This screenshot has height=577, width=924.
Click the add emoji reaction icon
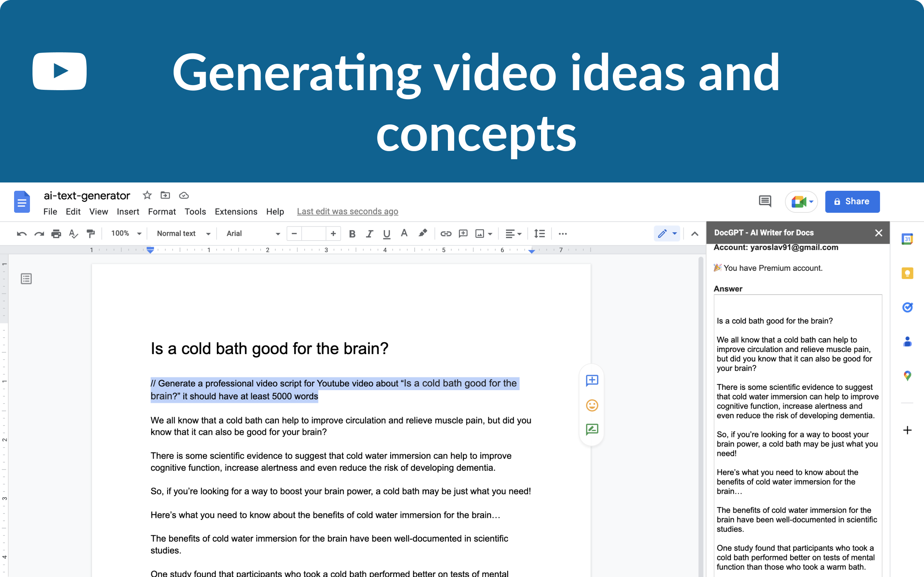pos(592,405)
